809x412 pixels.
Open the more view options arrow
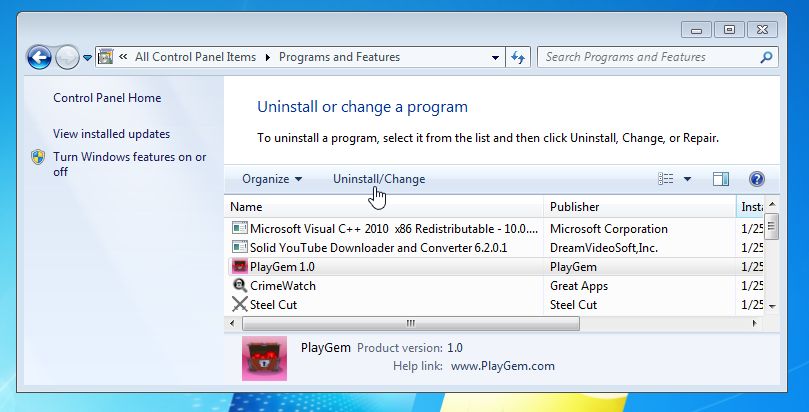point(687,179)
